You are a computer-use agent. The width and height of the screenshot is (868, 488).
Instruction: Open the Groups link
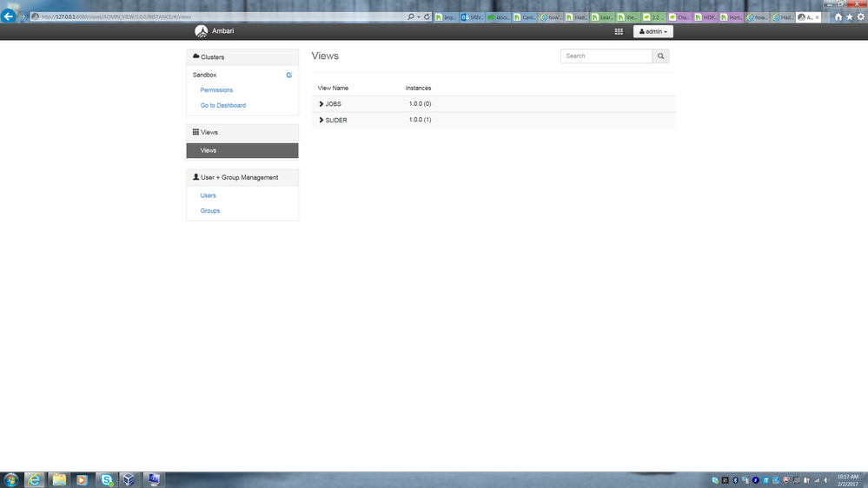(x=209, y=211)
